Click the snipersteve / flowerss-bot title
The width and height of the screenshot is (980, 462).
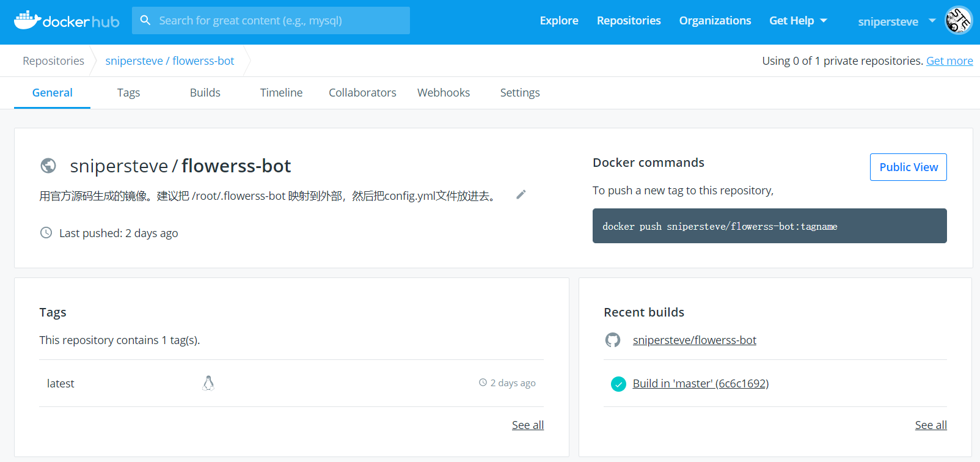(180, 166)
